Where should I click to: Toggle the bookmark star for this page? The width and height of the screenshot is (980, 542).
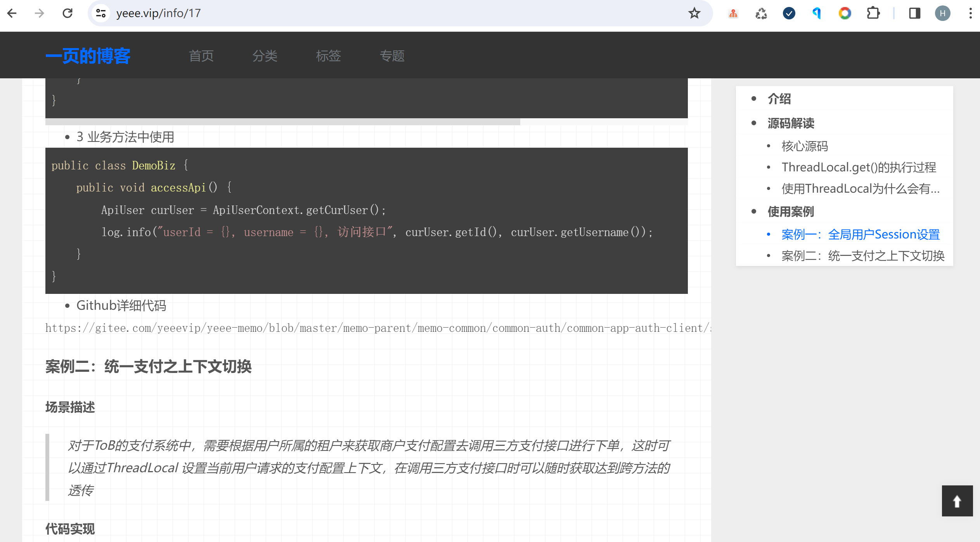point(694,13)
